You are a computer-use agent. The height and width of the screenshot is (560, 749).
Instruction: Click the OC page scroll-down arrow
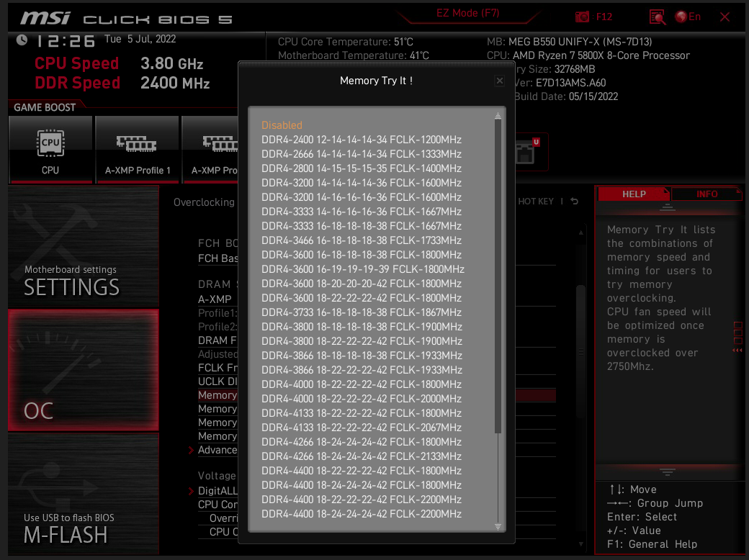[x=581, y=543]
